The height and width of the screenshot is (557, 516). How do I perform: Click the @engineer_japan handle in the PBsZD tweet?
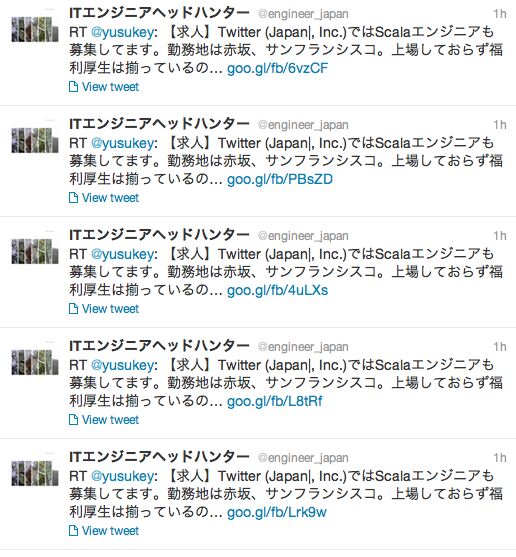303,125
